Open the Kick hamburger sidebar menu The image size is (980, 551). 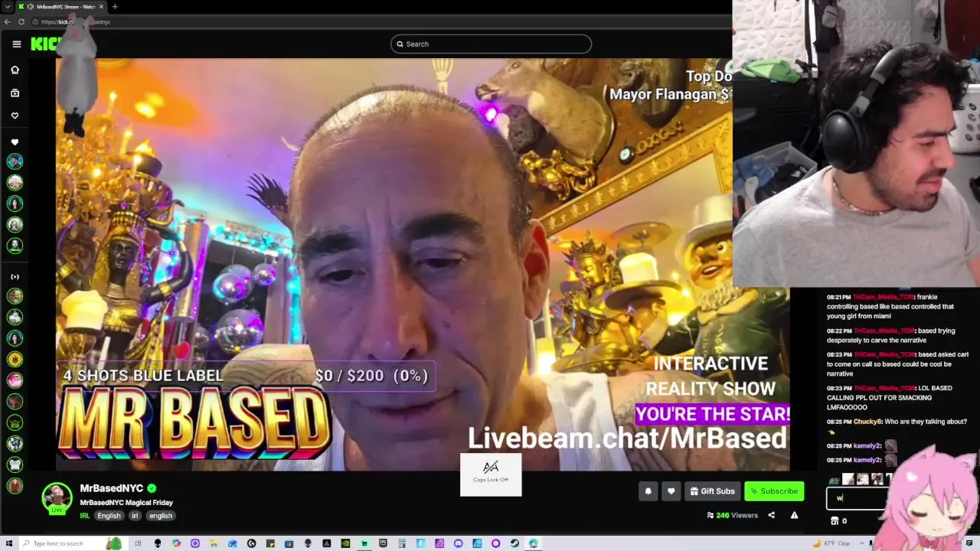pyautogui.click(x=16, y=44)
